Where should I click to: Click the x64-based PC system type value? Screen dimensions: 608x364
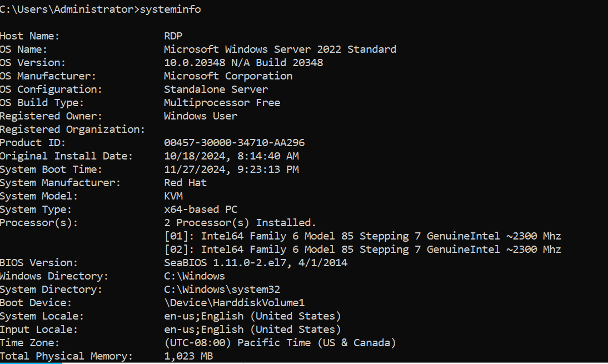pyautogui.click(x=201, y=210)
